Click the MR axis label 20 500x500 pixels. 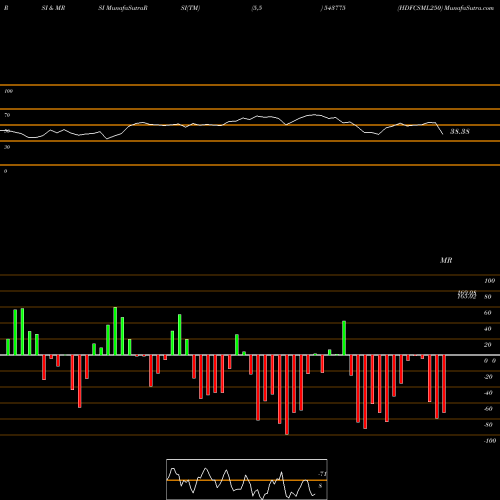(488, 345)
